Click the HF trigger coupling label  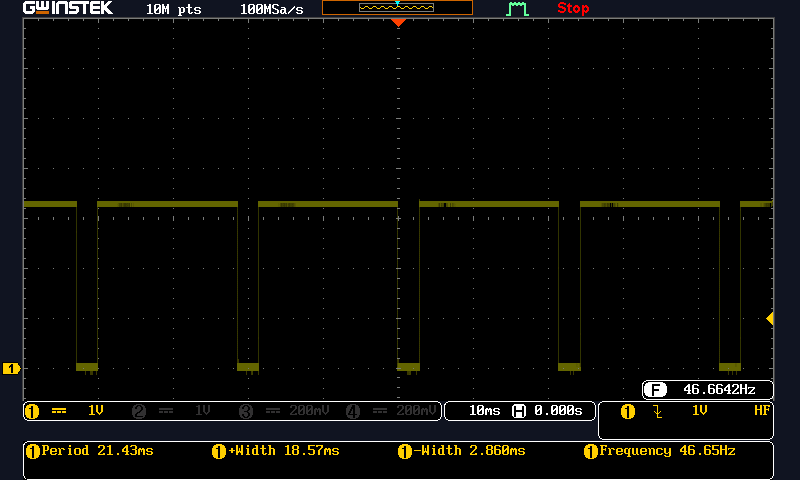[x=762, y=411]
